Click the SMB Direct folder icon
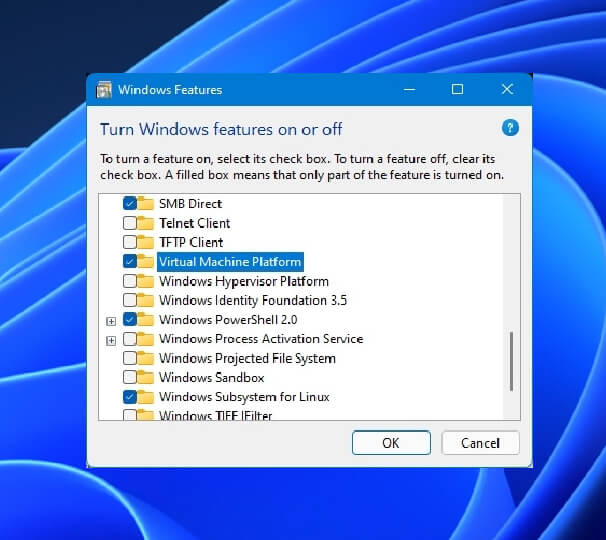This screenshot has width=606, height=540. click(145, 203)
